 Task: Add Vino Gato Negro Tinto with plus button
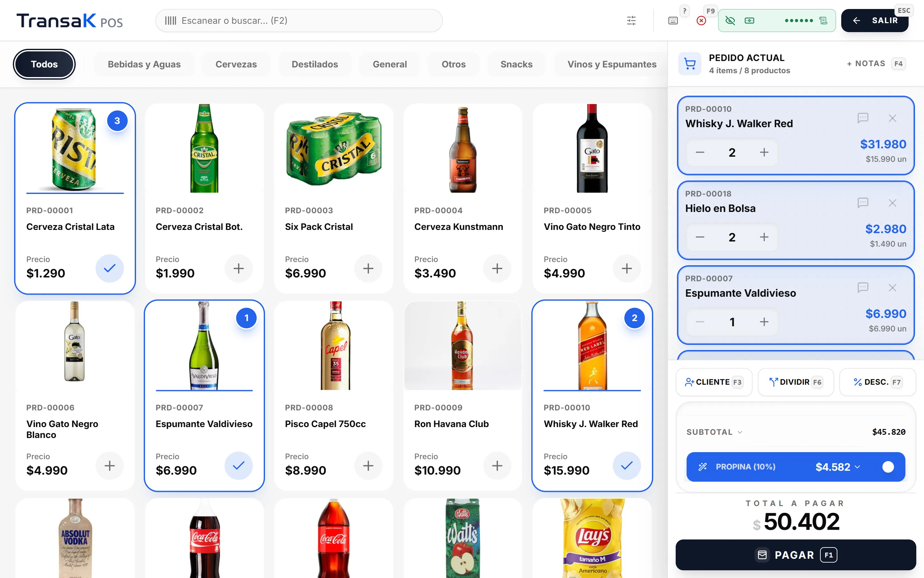[627, 268]
